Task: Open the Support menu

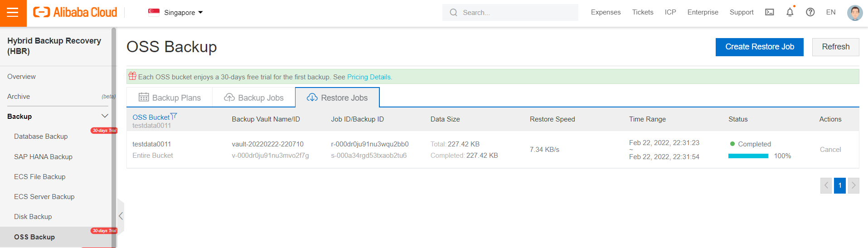Action: tap(742, 12)
